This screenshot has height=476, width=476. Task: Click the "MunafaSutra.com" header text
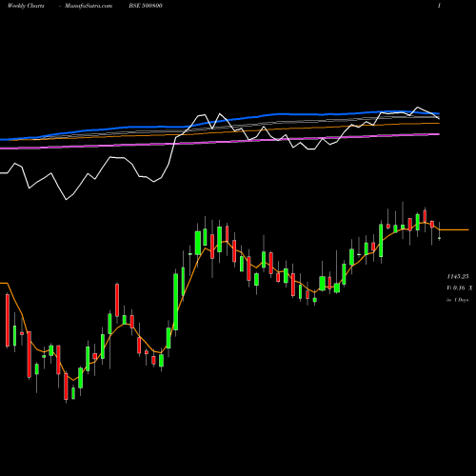tap(89, 6)
